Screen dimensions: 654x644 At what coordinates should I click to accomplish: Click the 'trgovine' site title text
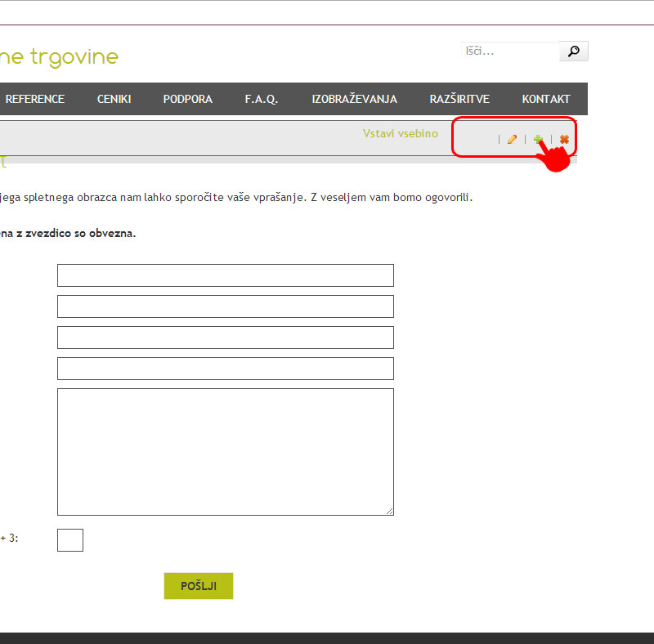click(74, 57)
